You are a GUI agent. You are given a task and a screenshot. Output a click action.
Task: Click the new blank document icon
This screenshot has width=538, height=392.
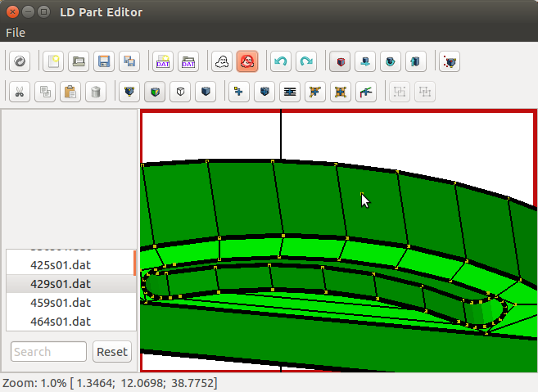coord(52,61)
